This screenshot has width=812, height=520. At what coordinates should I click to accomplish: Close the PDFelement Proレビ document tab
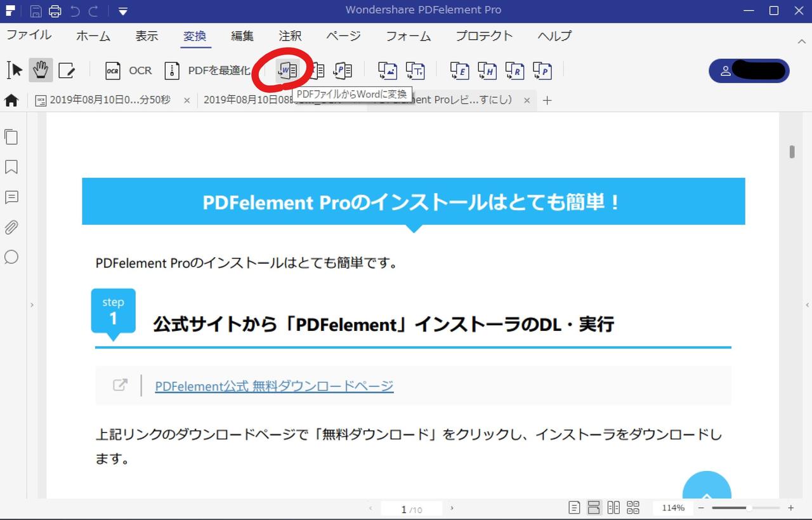[527, 100]
